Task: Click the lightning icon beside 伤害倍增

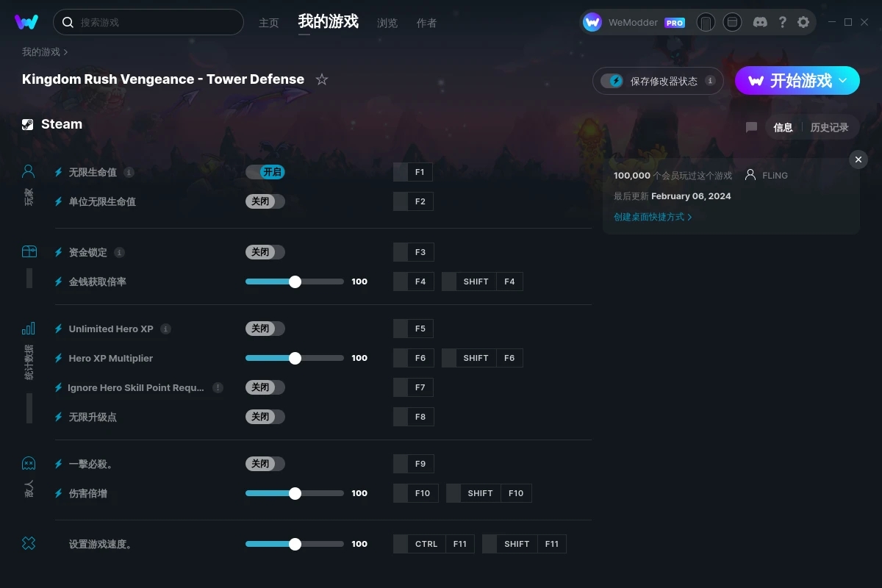Action: (59, 493)
